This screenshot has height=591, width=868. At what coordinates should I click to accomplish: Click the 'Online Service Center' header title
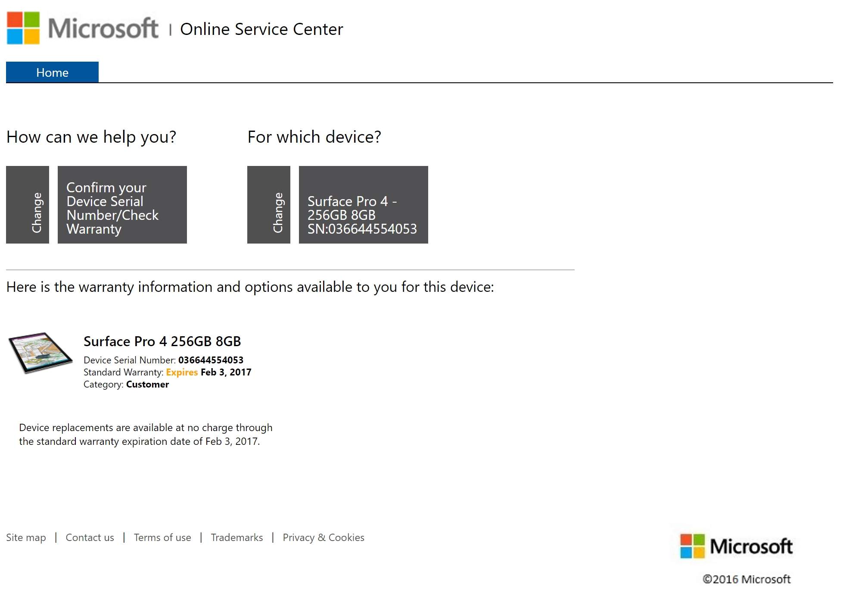[261, 29]
